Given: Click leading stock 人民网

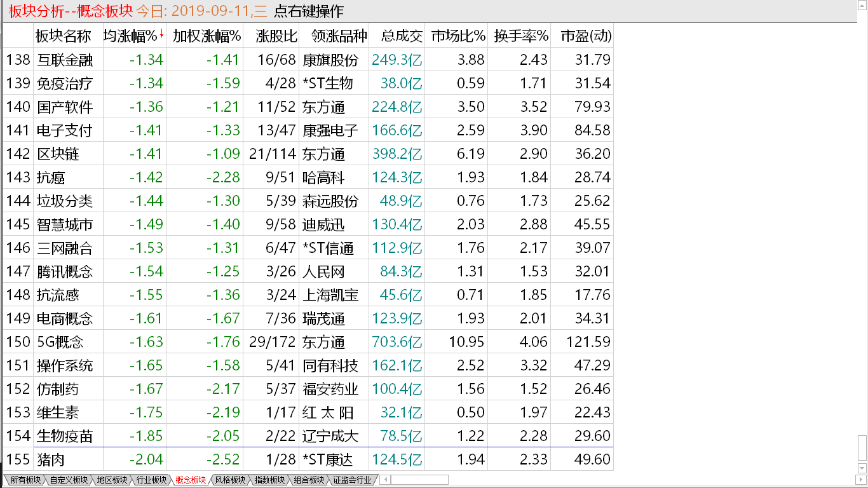Looking at the screenshot, I should pos(323,271).
